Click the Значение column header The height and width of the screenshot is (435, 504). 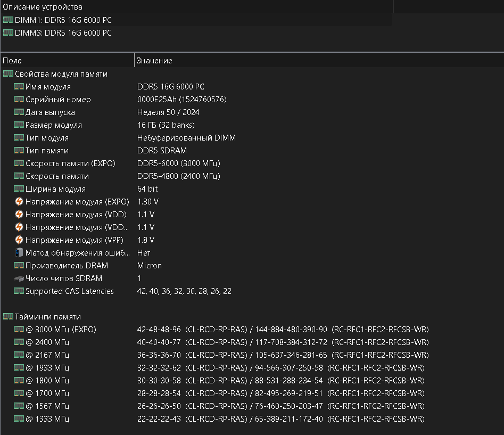click(x=154, y=61)
